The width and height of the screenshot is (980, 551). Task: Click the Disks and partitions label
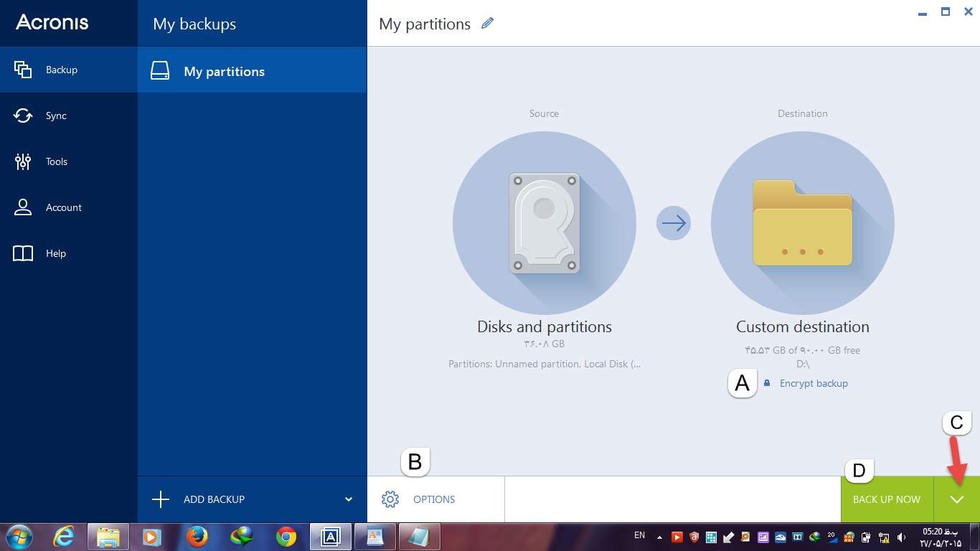click(545, 326)
